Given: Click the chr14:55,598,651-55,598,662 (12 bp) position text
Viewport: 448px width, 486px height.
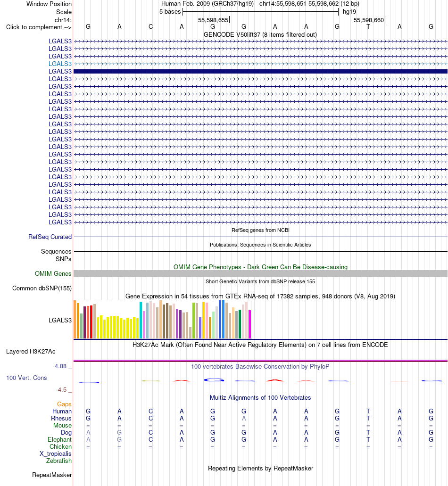Looking at the screenshot, I should 309,4.
